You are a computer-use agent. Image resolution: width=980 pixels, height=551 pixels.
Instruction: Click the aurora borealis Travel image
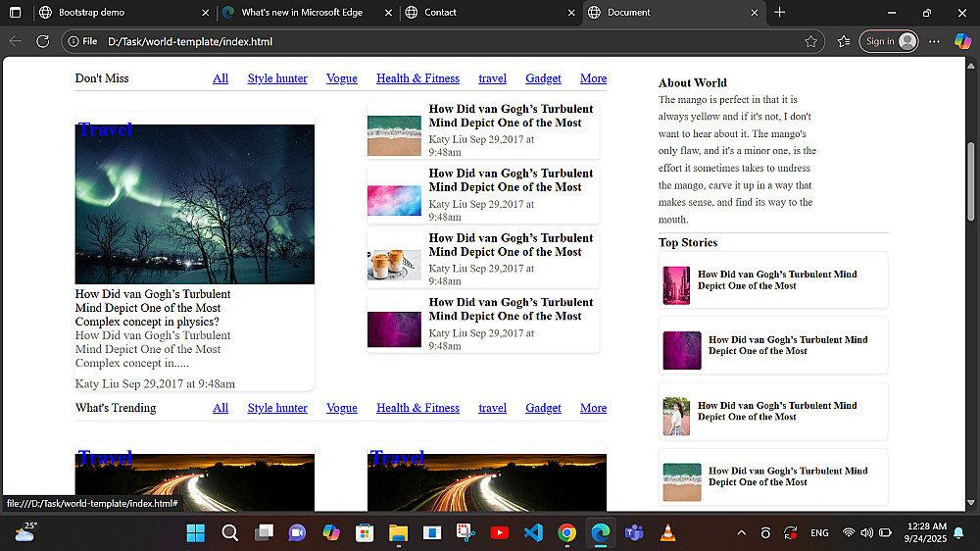(194, 204)
